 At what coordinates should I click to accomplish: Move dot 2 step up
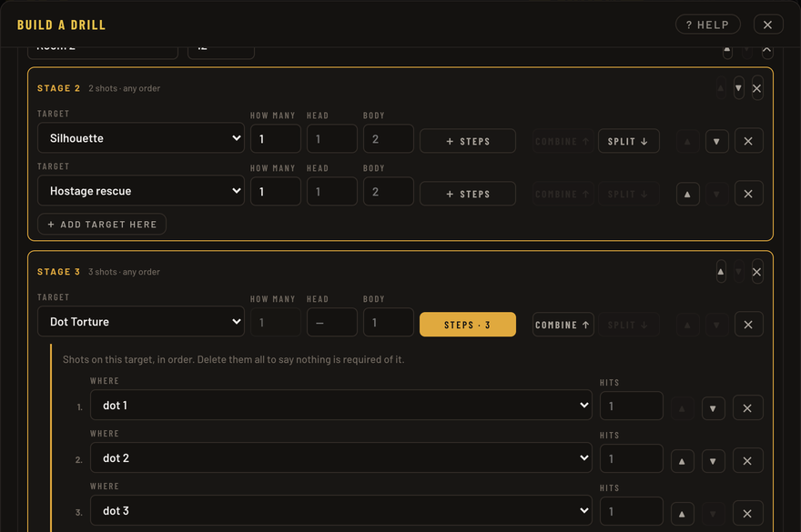point(682,460)
